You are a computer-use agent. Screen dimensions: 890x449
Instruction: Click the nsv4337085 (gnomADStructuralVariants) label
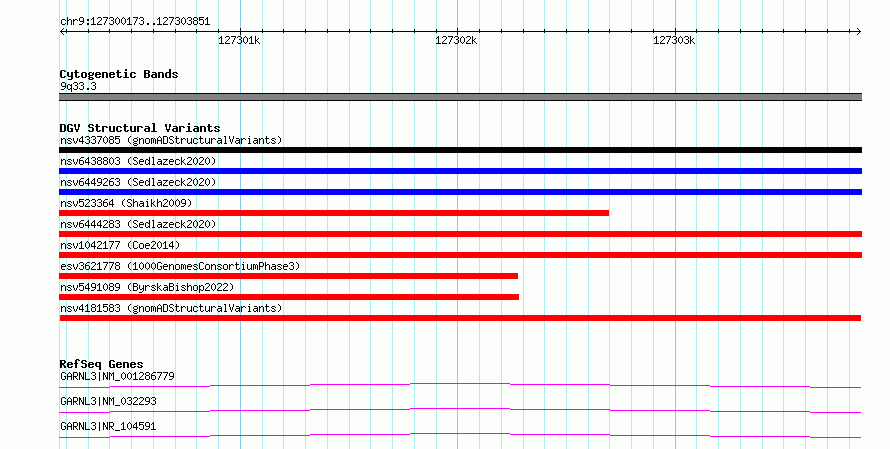171,140
